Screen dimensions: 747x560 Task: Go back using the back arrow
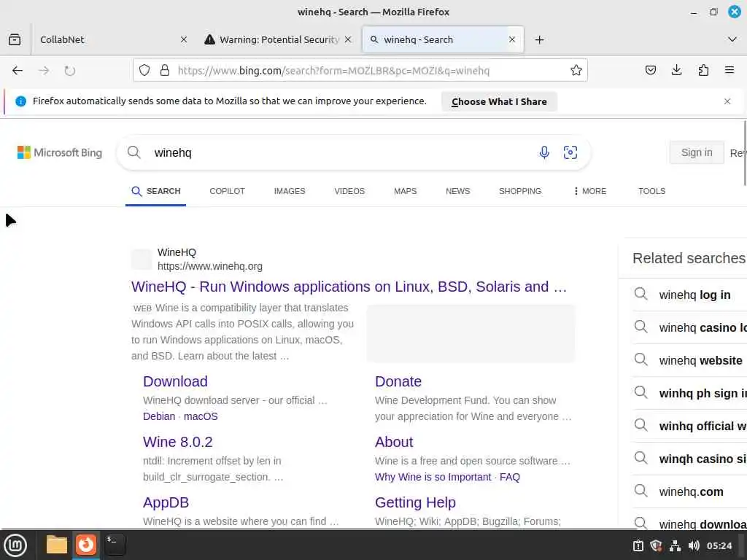point(18,71)
